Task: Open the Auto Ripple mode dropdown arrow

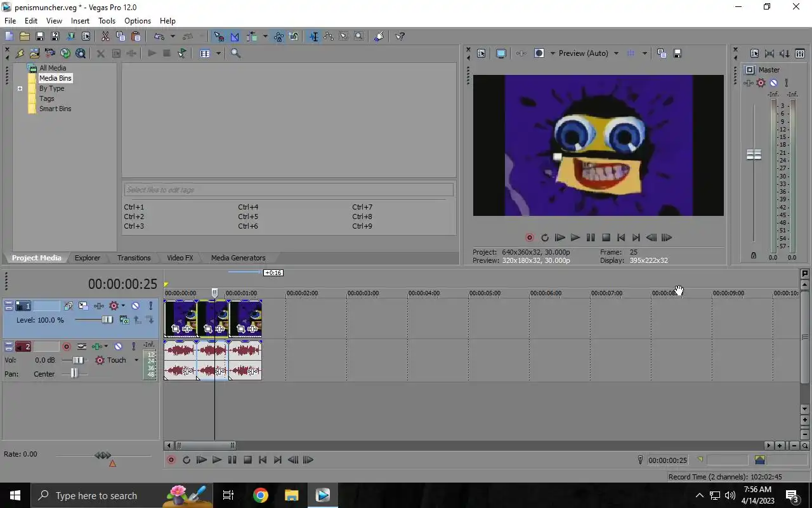Action: (x=265, y=36)
